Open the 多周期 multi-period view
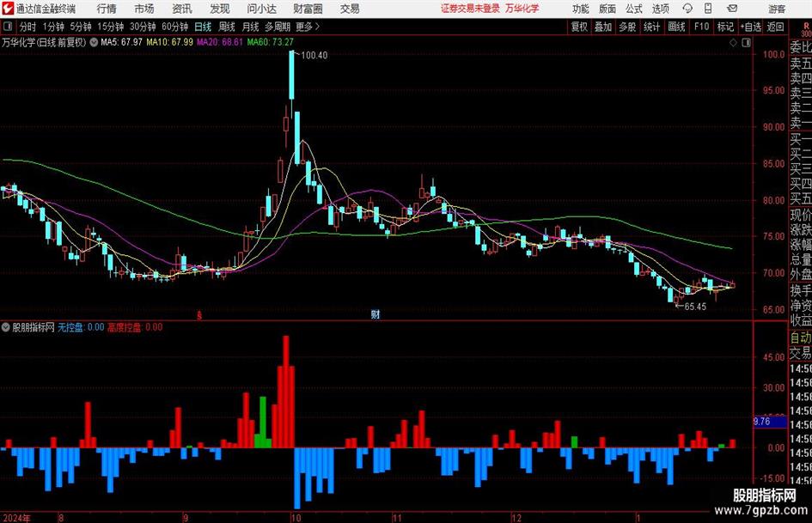 coord(278,27)
